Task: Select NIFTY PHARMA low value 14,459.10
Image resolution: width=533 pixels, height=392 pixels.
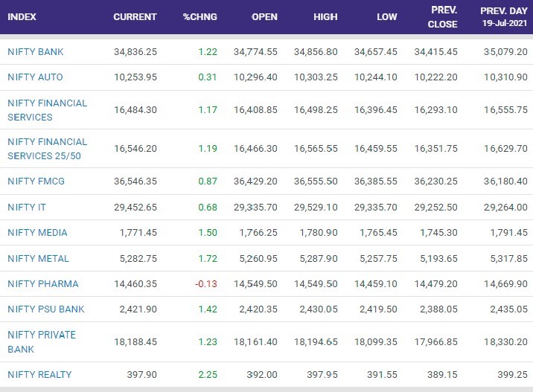Action: click(376, 284)
